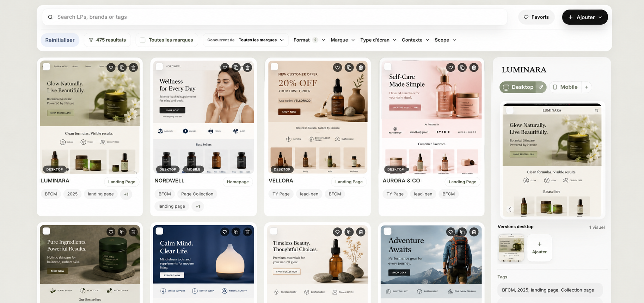The width and height of the screenshot is (644, 303).
Task: Favorite the Timeless Beauty card
Action: point(338,232)
